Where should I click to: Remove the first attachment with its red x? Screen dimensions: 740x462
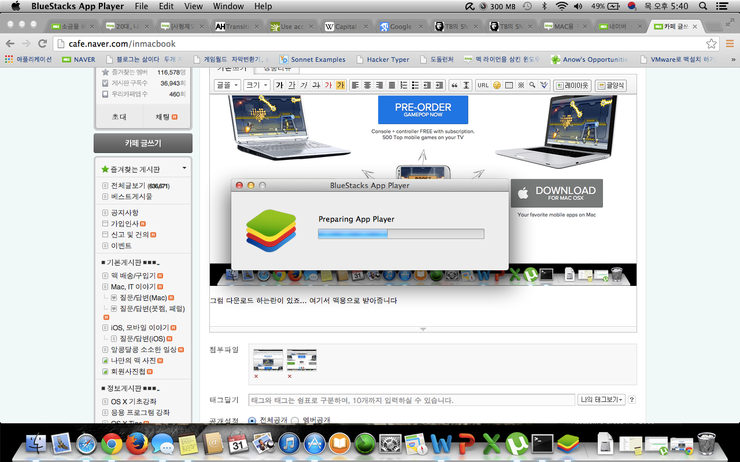(x=256, y=377)
